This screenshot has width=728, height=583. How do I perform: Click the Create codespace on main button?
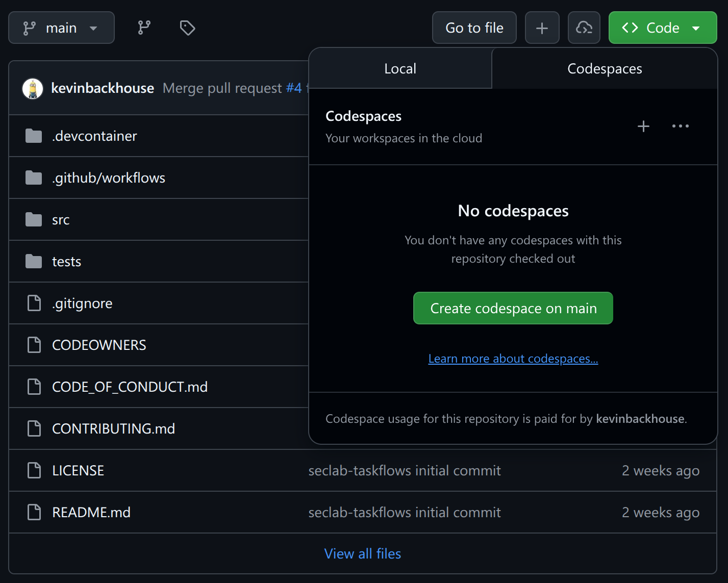pos(513,308)
